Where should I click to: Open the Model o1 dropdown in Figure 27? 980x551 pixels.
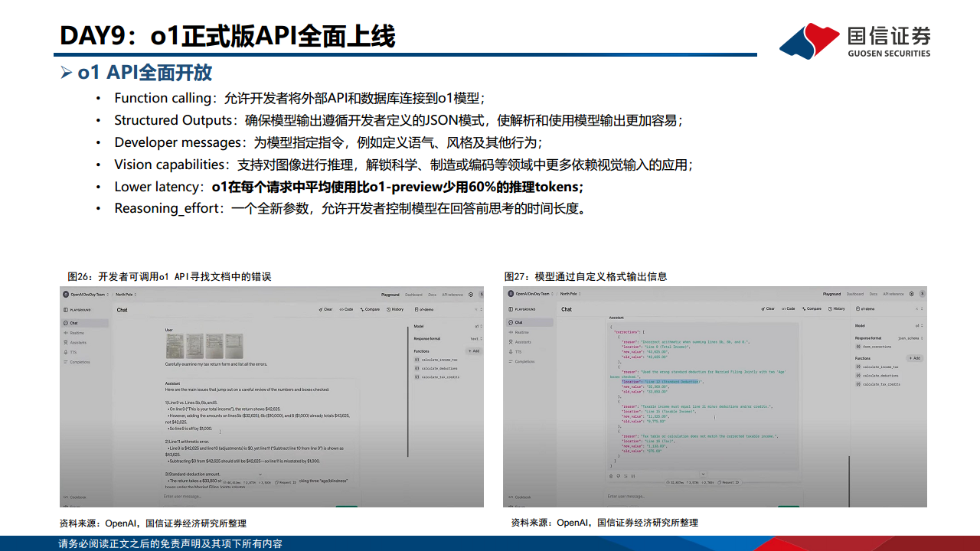(x=919, y=325)
